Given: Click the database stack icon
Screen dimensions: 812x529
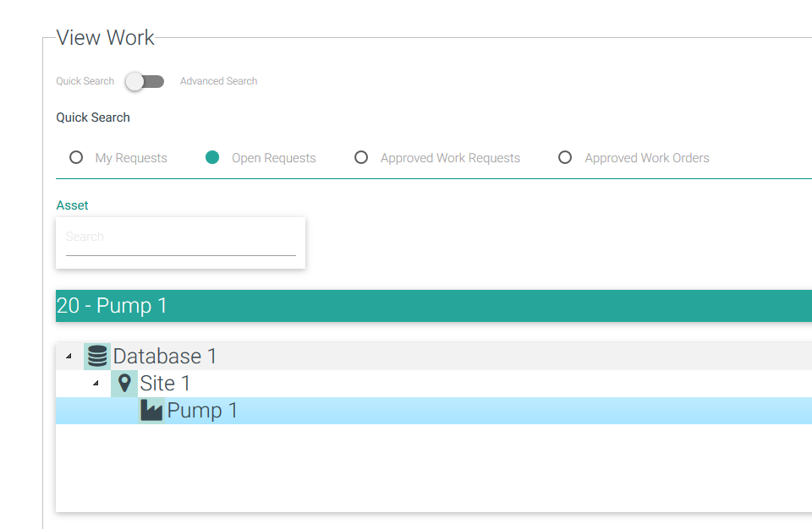Looking at the screenshot, I should 97,356.
